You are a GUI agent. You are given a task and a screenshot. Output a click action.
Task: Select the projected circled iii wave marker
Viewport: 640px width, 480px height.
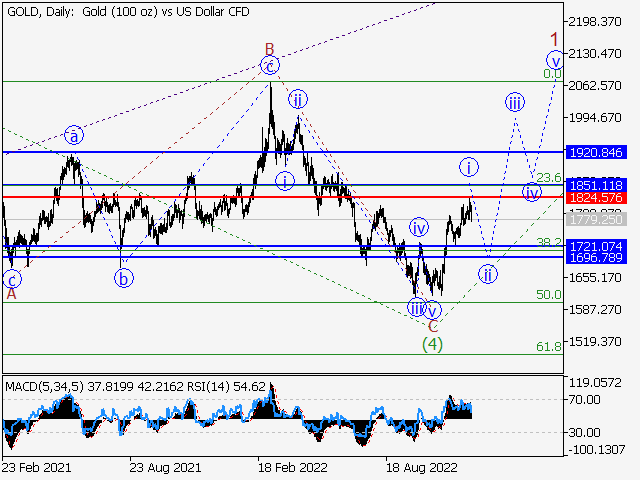tap(515, 102)
